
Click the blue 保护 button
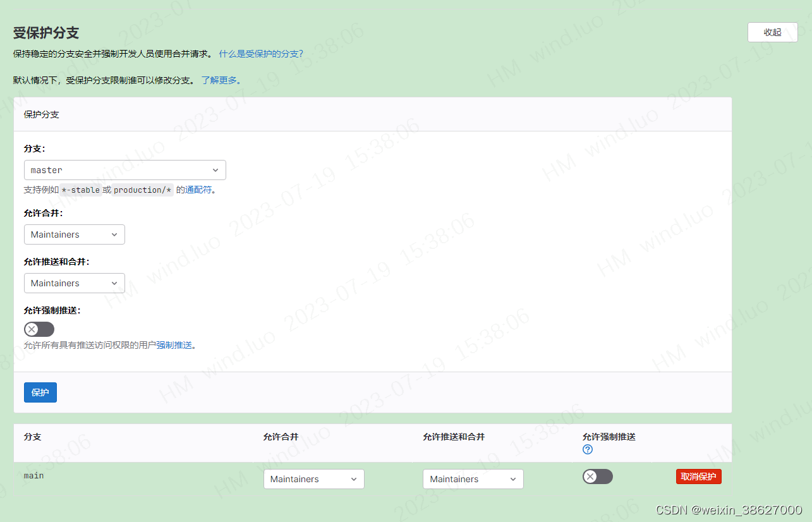point(40,392)
